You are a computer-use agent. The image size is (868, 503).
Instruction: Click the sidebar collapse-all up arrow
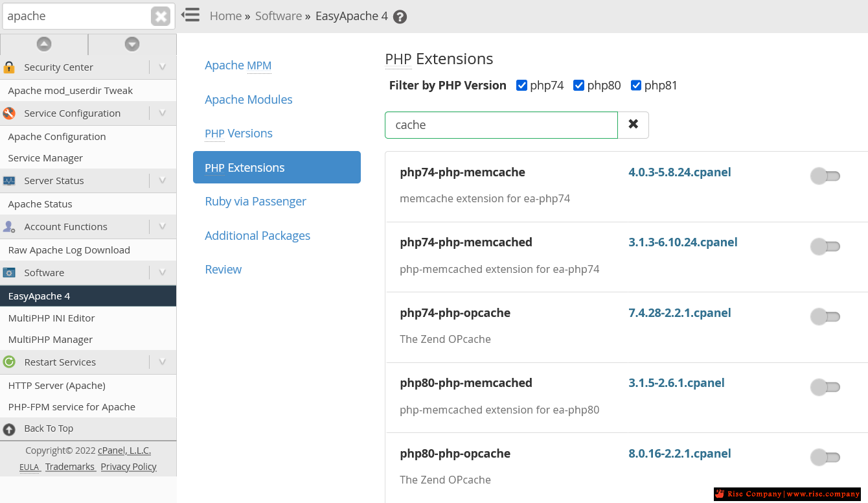(x=44, y=44)
